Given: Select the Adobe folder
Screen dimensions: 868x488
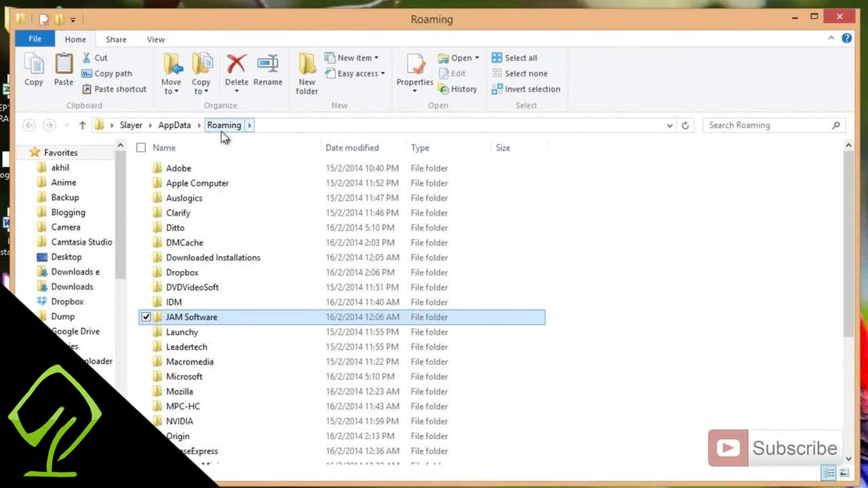Looking at the screenshot, I should 178,168.
